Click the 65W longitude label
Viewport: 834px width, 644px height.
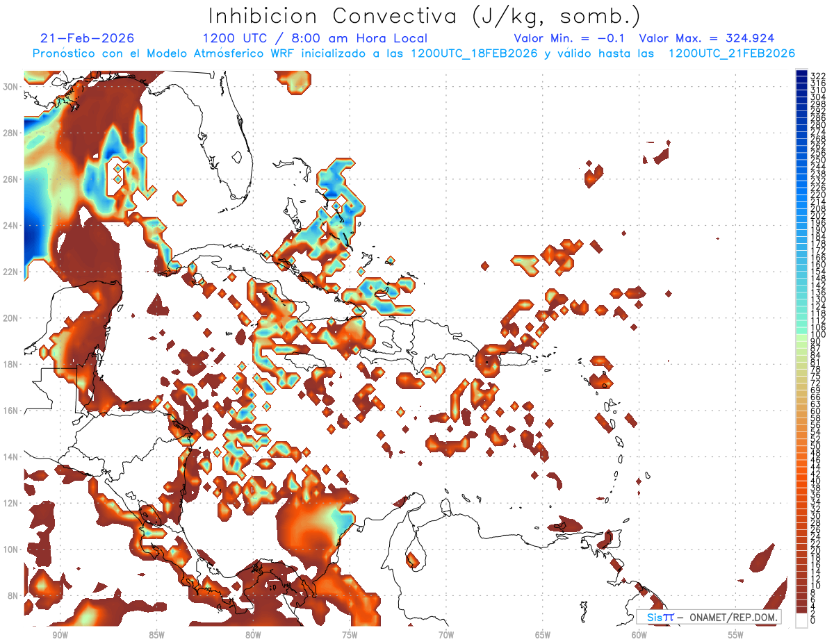pos(543,635)
